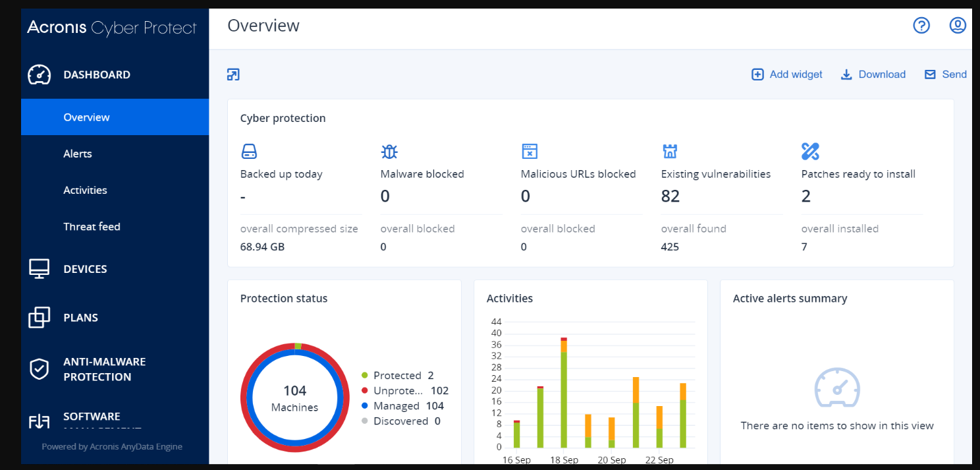The image size is (980, 470).
Task: Click the pop-out dashboard arrow icon
Action: [x=233, y=74]
